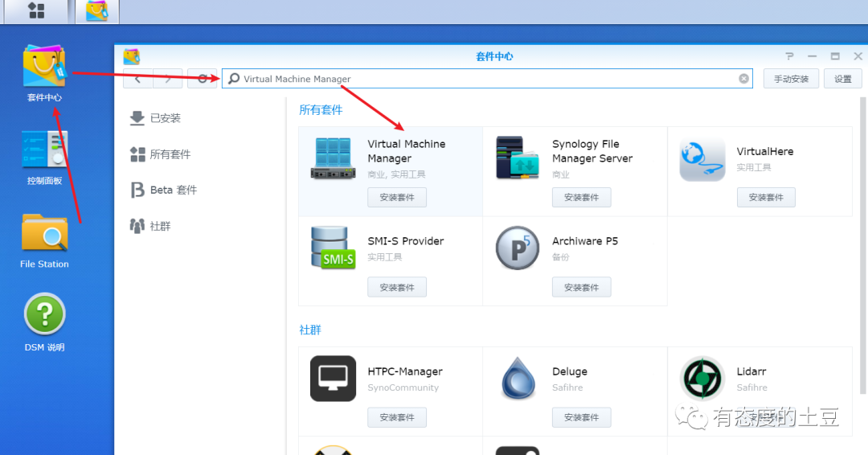The width and height of the screenshot is (868, 455).
Task: Click the SMI-S Provider package title
Action: tap(406, 241)
